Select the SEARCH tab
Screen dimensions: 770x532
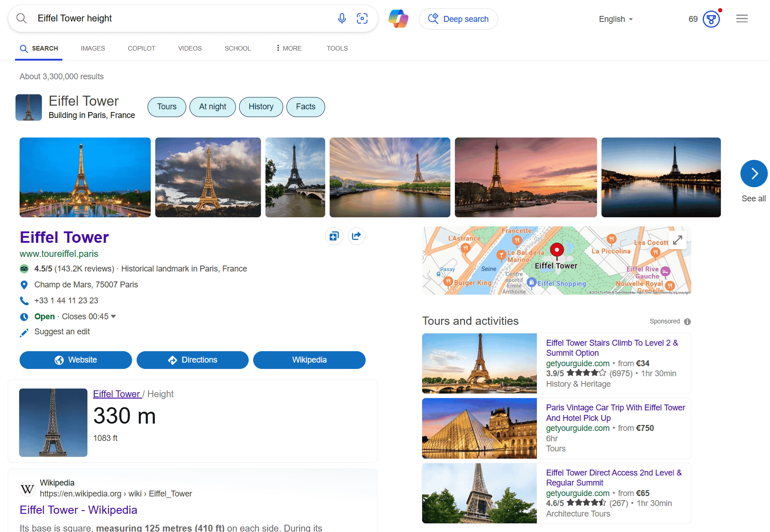[39, 48]
